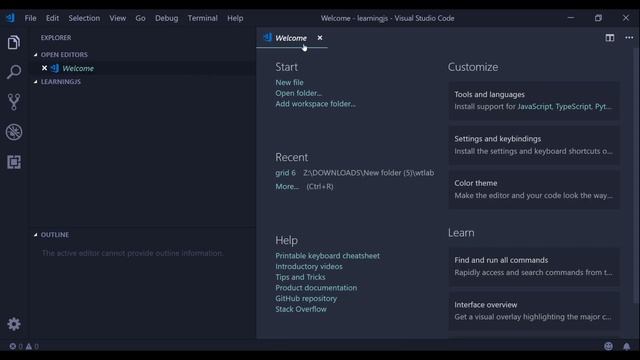
Task: Click the Interface overview card
Action: (534, 311)
